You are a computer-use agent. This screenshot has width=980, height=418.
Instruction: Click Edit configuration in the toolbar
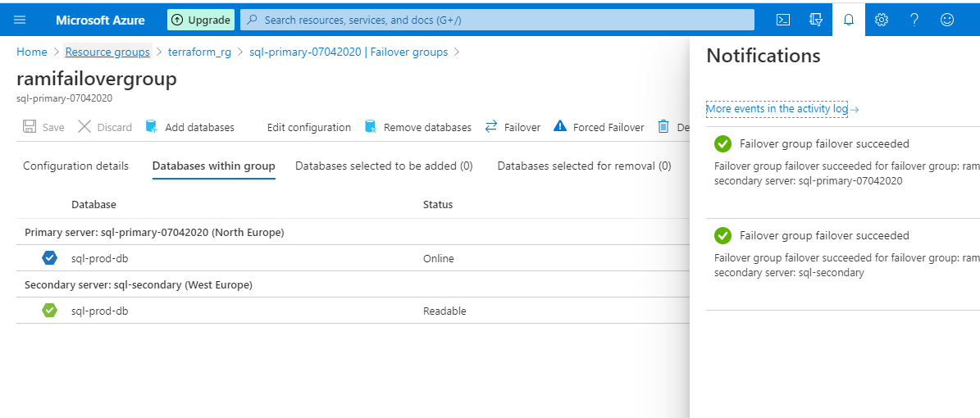[308, 127]
